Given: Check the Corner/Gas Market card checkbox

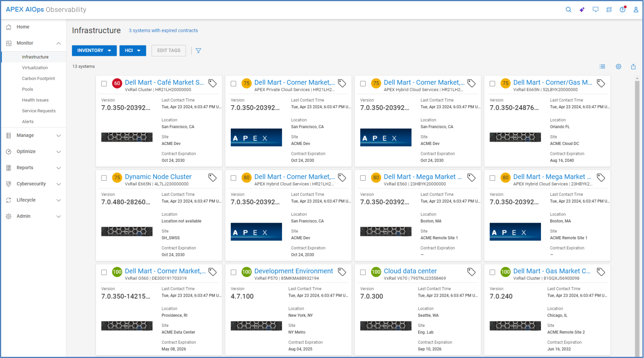Looking at the screenshot, I should pos(492,84).
